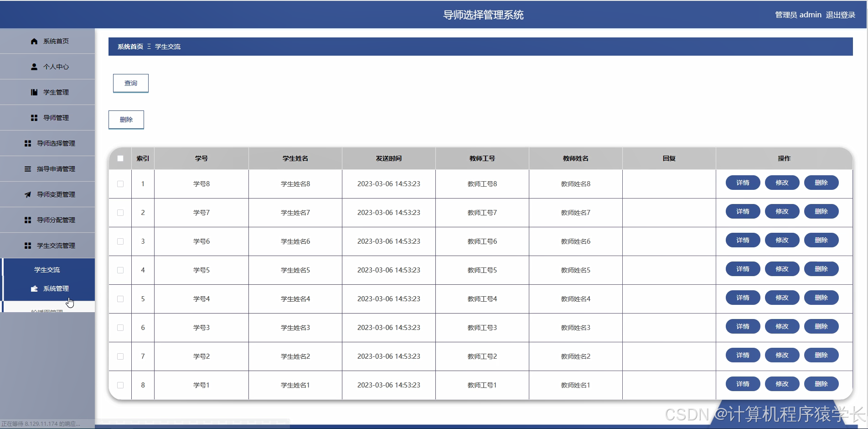The image size is (868, 429).
Task: Open 详情 for row 学号7
Action: (743, 211)
